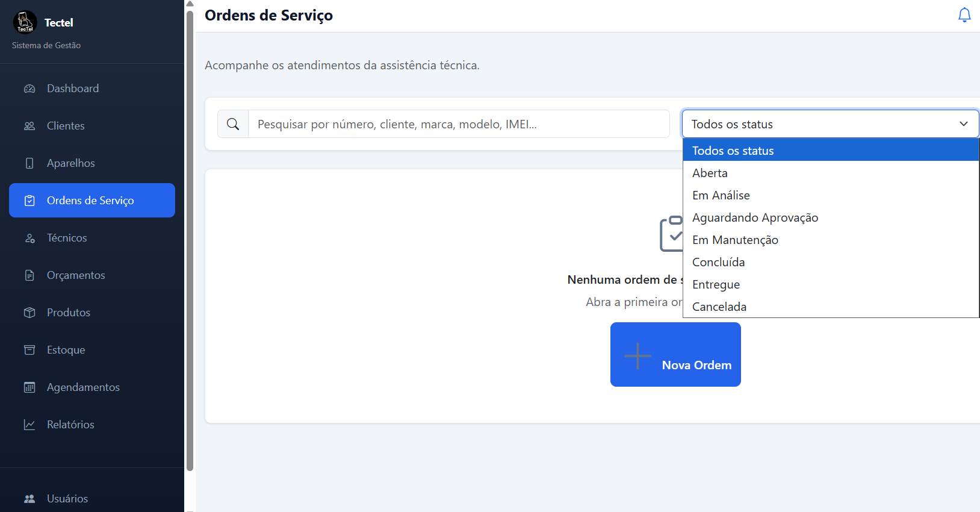
Task: Navigate to Técnicos
Action: 92,238
